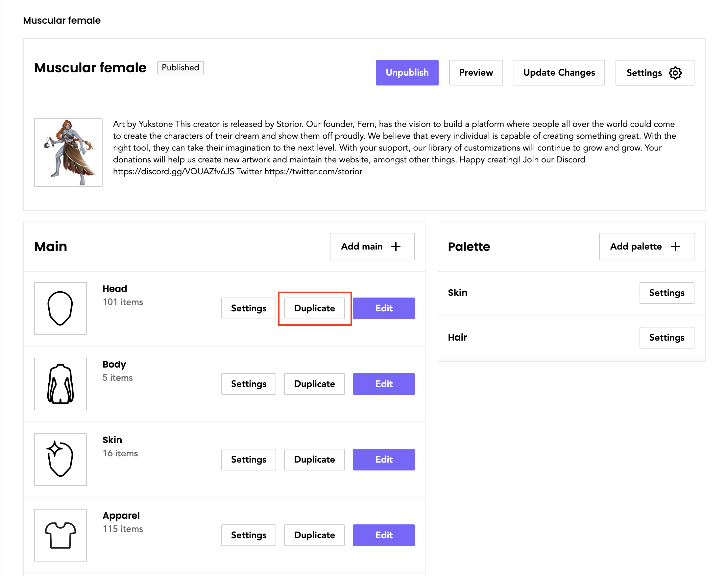Open Settings for Skin main category
The image size is (728, 576).
[x=249, y=459]
